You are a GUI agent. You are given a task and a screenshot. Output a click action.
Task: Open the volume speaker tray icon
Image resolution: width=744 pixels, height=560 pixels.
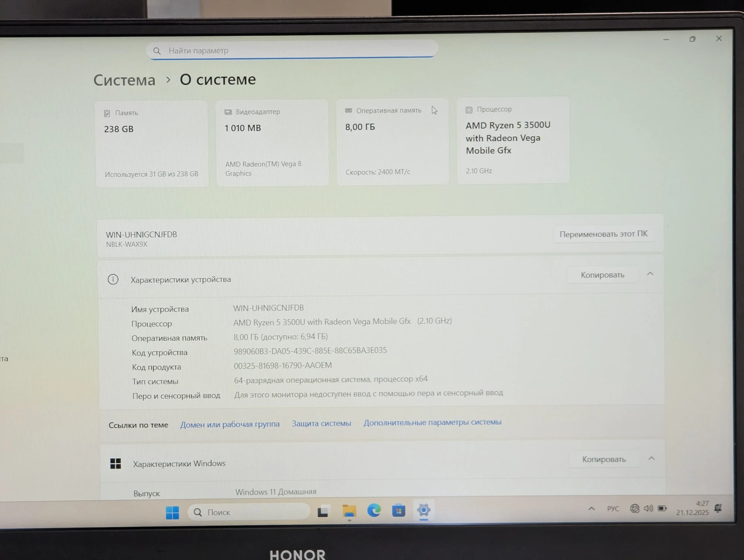point(648,508)
